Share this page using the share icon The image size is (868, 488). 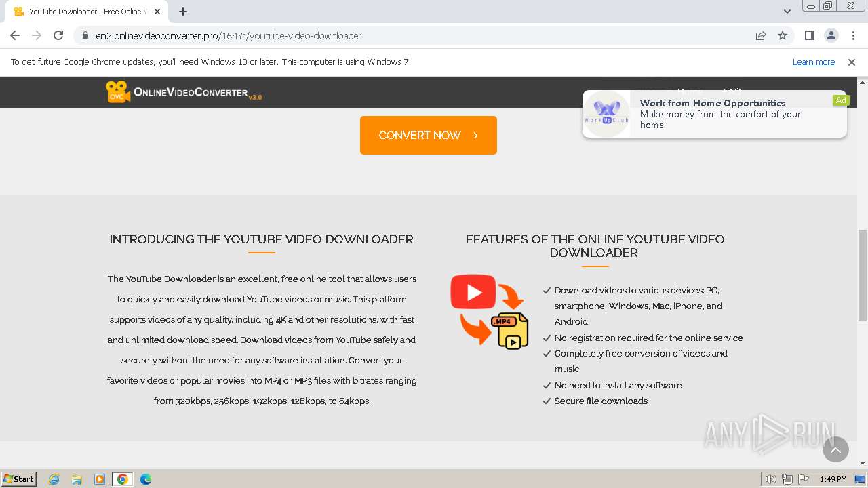click(x=761, y=35)
